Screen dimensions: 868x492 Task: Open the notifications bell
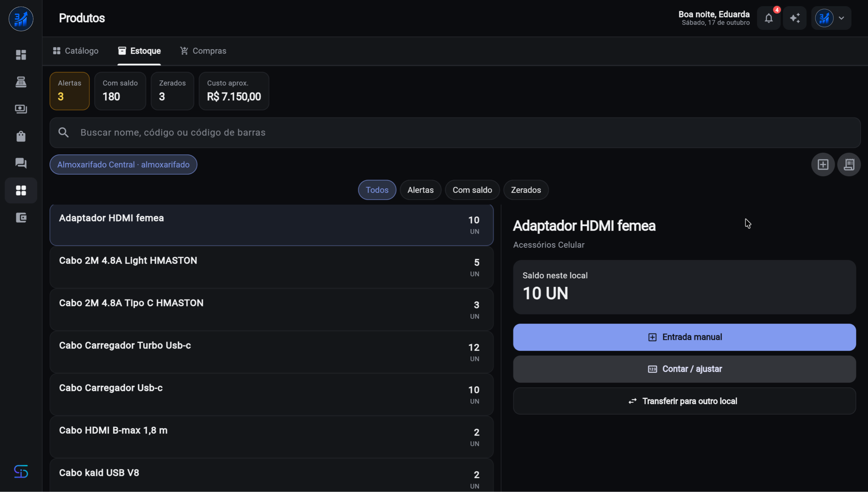[x=768, y=18]
